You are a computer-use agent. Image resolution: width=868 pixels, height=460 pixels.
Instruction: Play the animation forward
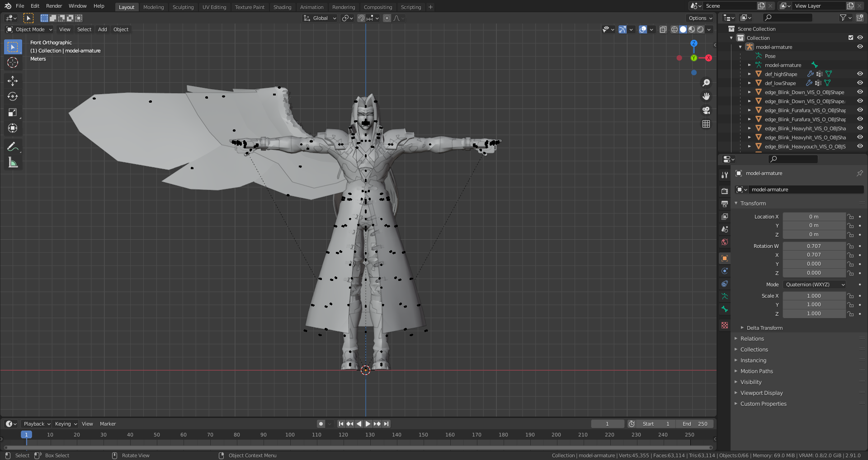(368, 424)
